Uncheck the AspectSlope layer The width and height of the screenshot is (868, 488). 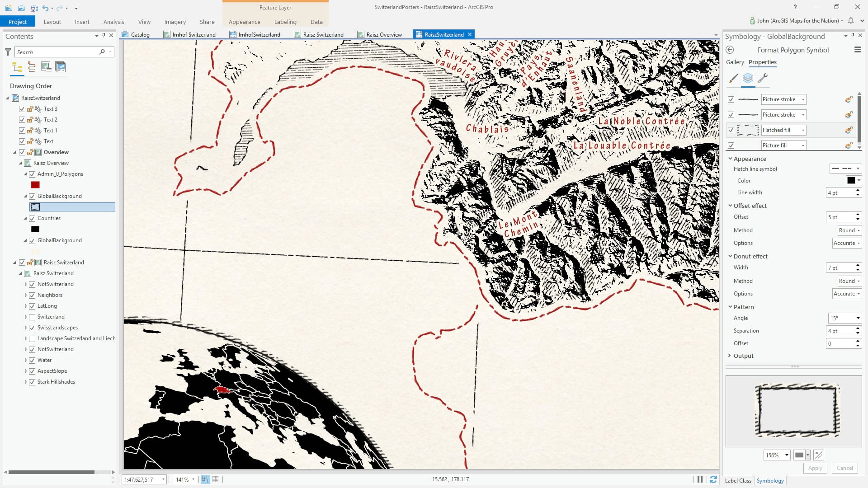pos(32,371)
